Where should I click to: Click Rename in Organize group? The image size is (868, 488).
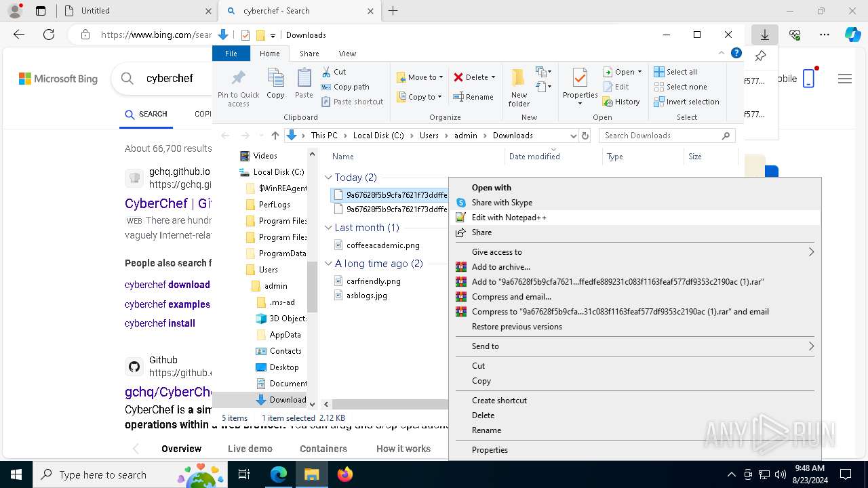(473, 97)
